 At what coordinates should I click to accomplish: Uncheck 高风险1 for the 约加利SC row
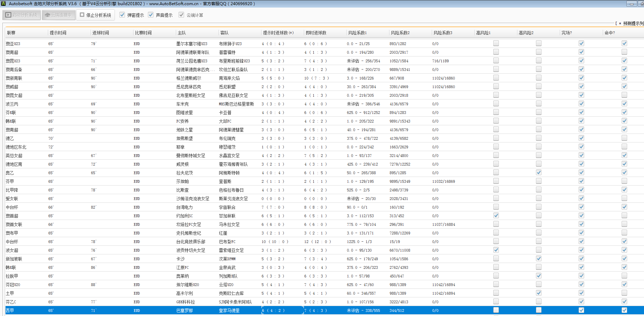tap(496, 215)
